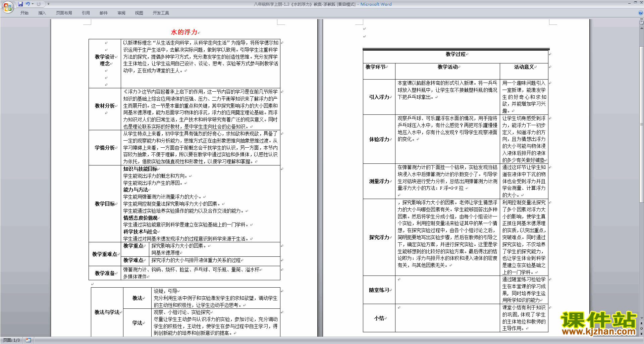The image size is (644, 344).
Task: Click the 教学准备 row header
Action: (x=105, y=273)
